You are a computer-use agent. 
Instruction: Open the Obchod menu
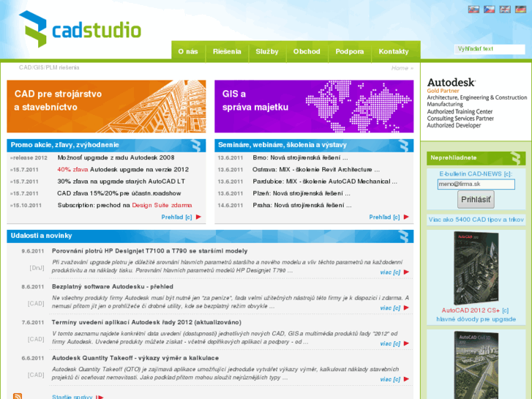click(307, 52)
